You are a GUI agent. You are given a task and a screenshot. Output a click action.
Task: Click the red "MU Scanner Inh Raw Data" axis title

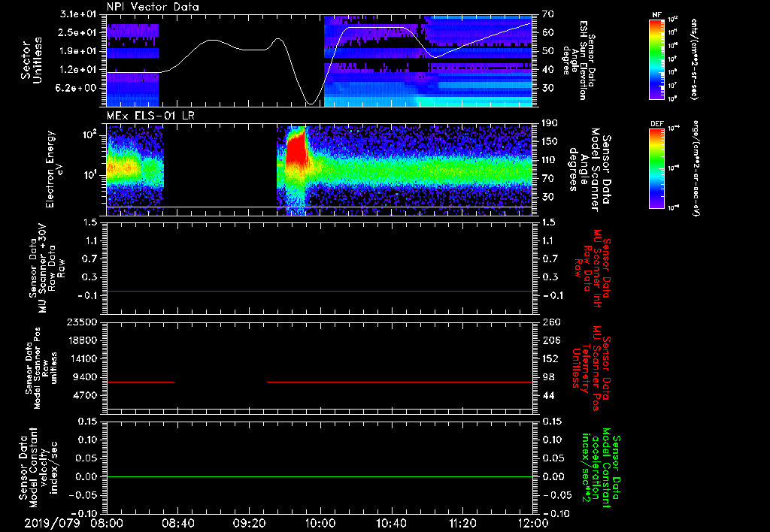(593, 270)
